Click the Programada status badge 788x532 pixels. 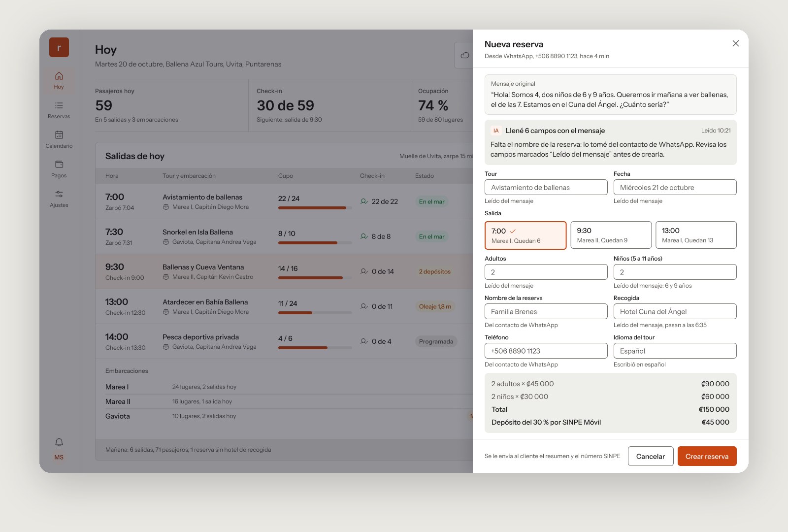[436, 341]
